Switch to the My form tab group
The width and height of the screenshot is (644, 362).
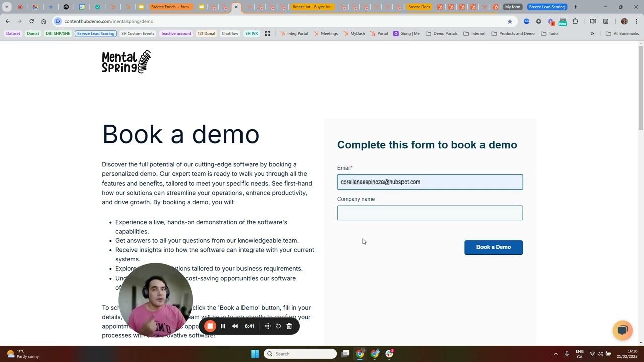(x=513, y=7)
